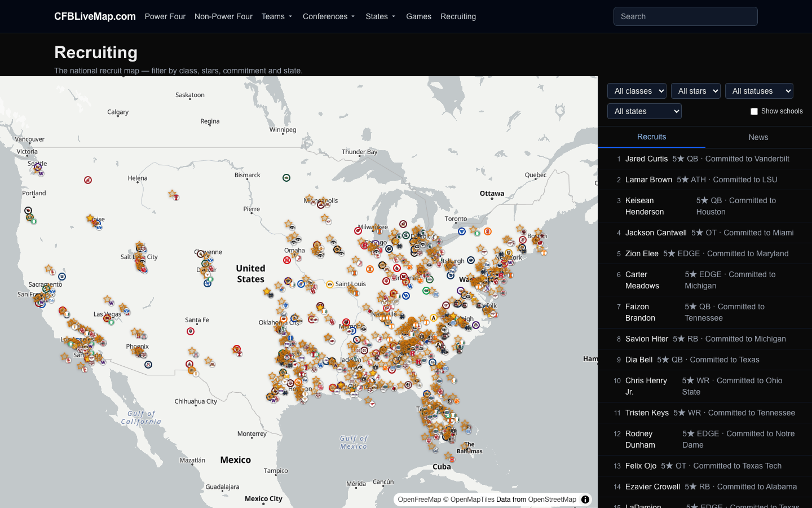Viewport: 812px width, 508px height.
Task: Expand the States navigation menu
Action: tap(381, 16)
